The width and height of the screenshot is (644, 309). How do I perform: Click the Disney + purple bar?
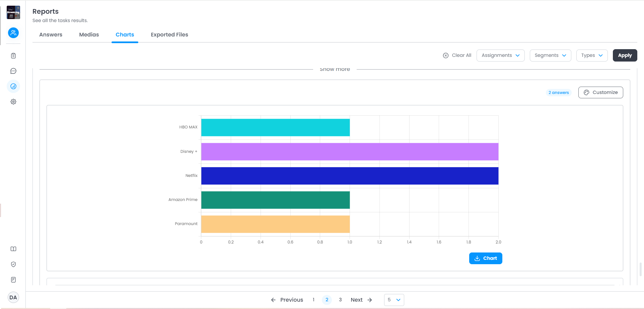point(350,151)
